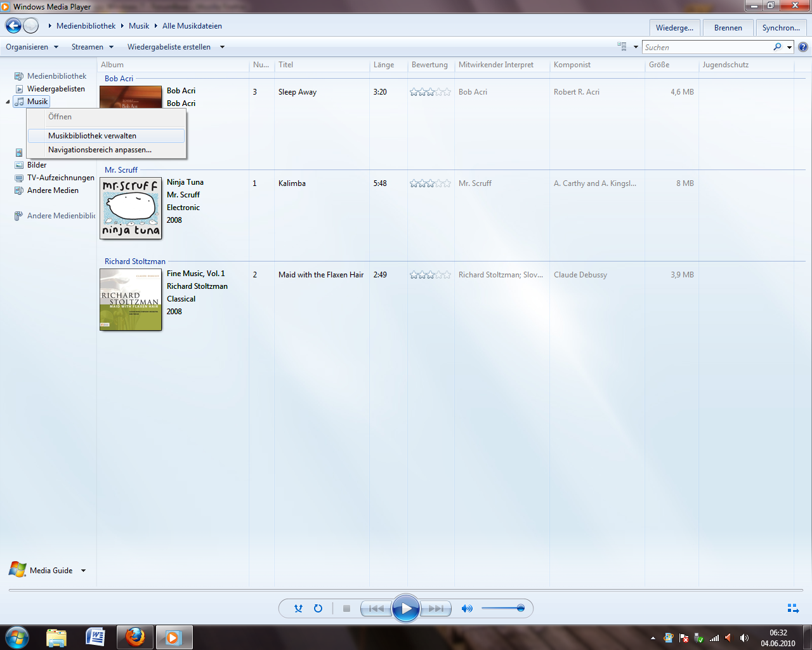
Task: Open Windows Explorer from taskbar
Action: (56, 637)
